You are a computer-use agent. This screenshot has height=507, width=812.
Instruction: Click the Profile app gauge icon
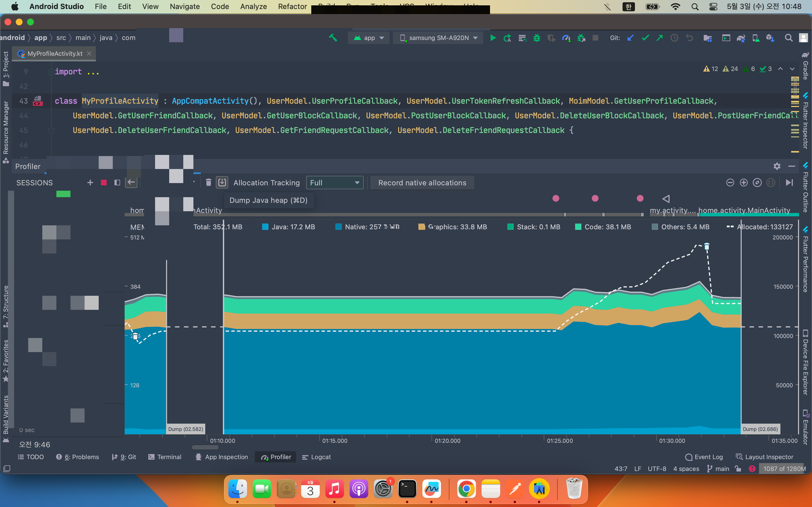pos(566,38)
